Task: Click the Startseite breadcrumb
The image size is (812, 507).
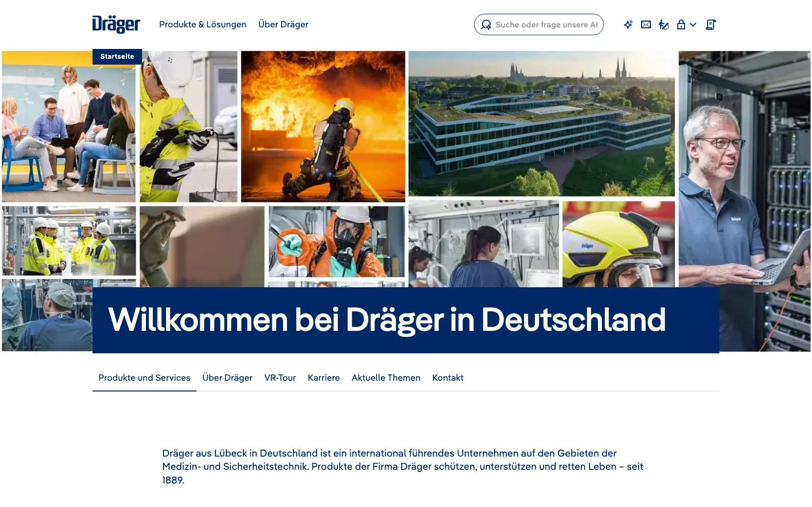Action: tap(117, 56)
